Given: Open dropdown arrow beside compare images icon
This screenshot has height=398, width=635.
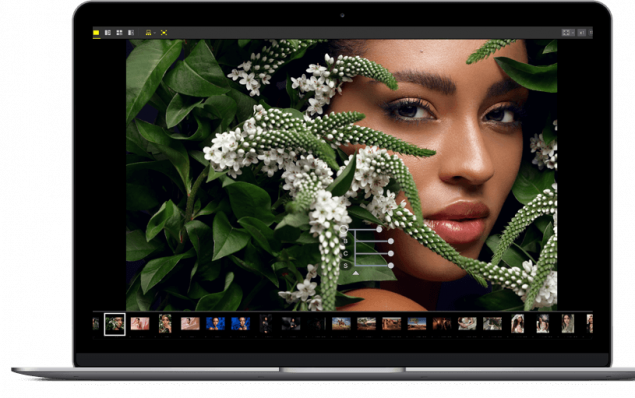Looking at the screenshot, I should [154, 33].
